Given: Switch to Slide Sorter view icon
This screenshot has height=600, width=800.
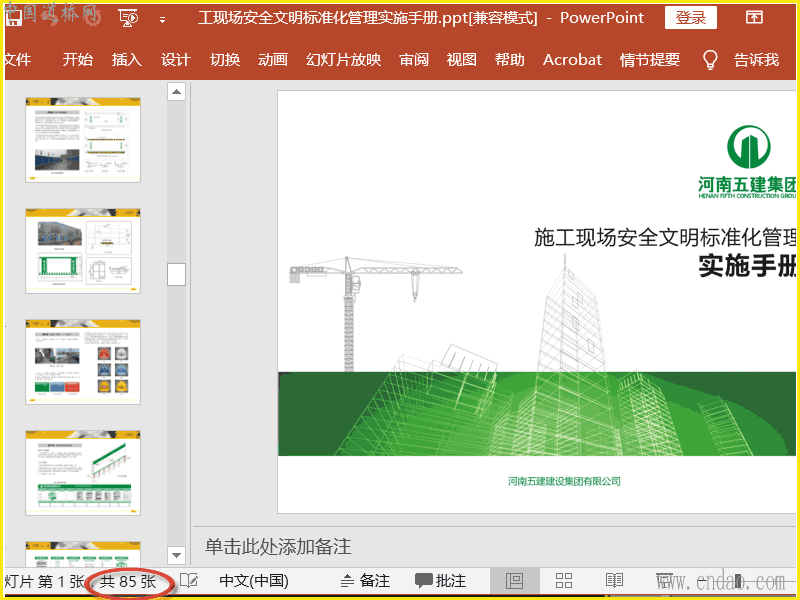Looking at the screenshot, I should coord(564,581).
